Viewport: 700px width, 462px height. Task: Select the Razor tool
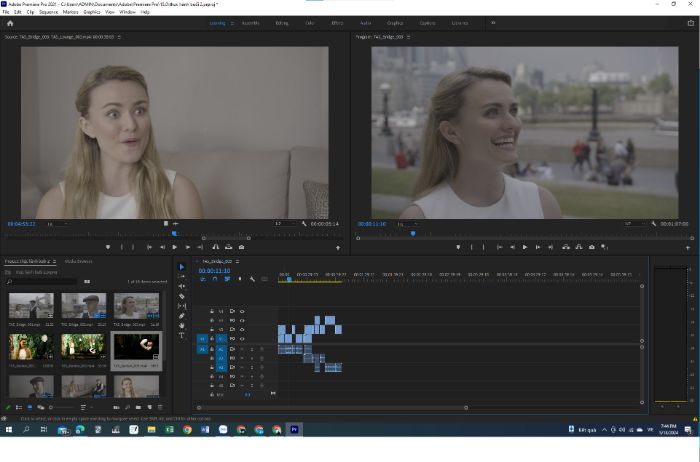coord(182,296)
